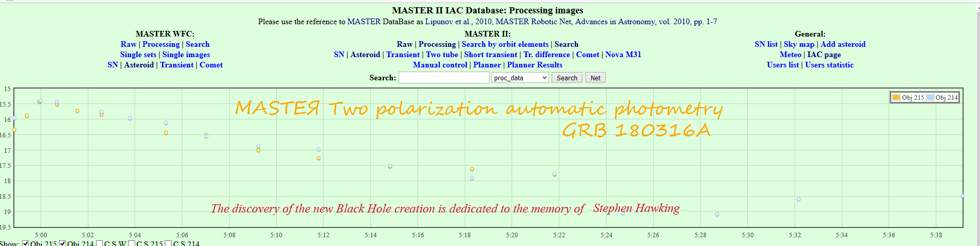Viewport: 980px width, 246px height.
Task: Open the Planner Results link
Action: 534,65
